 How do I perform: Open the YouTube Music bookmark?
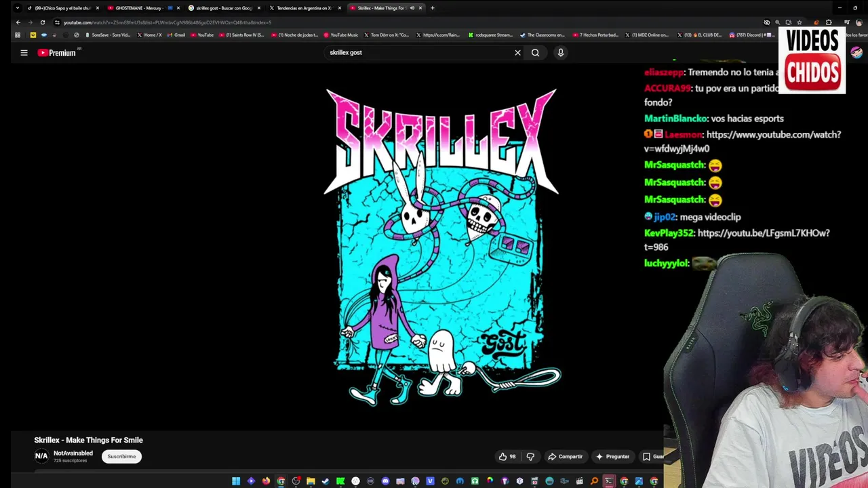[x=341, y=35]
